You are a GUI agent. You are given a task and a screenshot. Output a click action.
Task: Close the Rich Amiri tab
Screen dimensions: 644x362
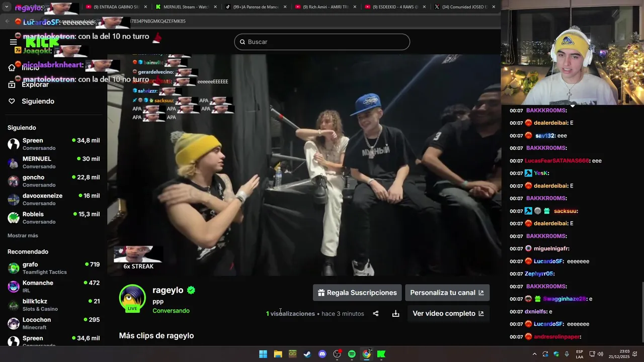(x=355, y=7)
